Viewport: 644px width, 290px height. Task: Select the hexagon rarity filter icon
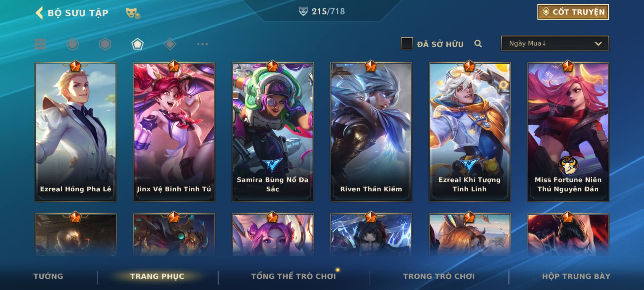click(105, 44)
